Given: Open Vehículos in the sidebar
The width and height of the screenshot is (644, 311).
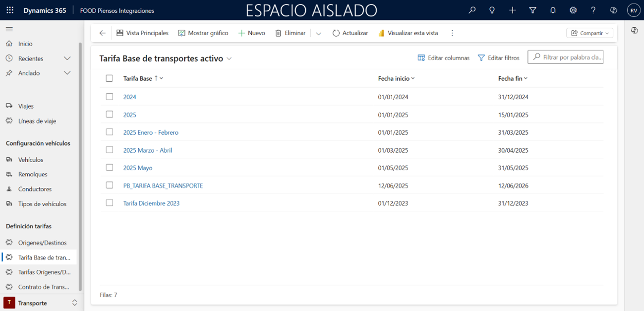Looking at the screenshot, I should point(31,160).
